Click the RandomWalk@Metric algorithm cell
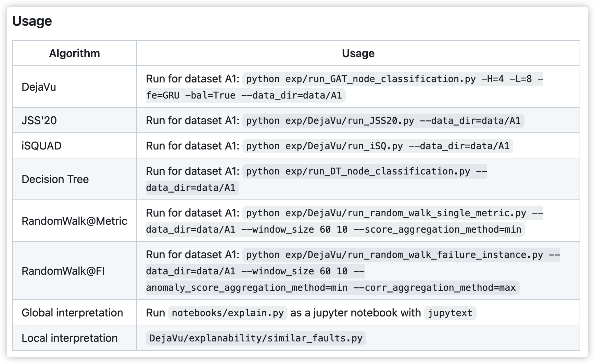Image resolution: width=595 pixels, height=364 pixels. coord(74,221)
